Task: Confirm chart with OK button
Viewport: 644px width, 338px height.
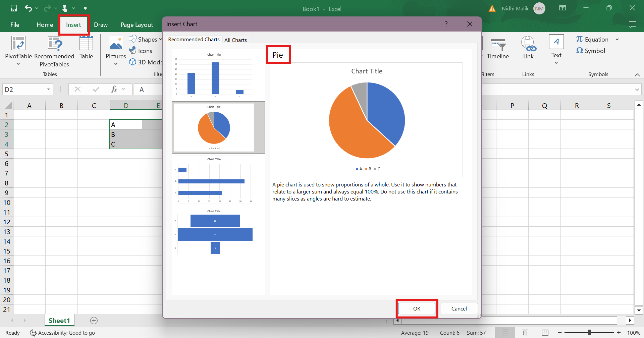Action: click(x=417, y=308)
